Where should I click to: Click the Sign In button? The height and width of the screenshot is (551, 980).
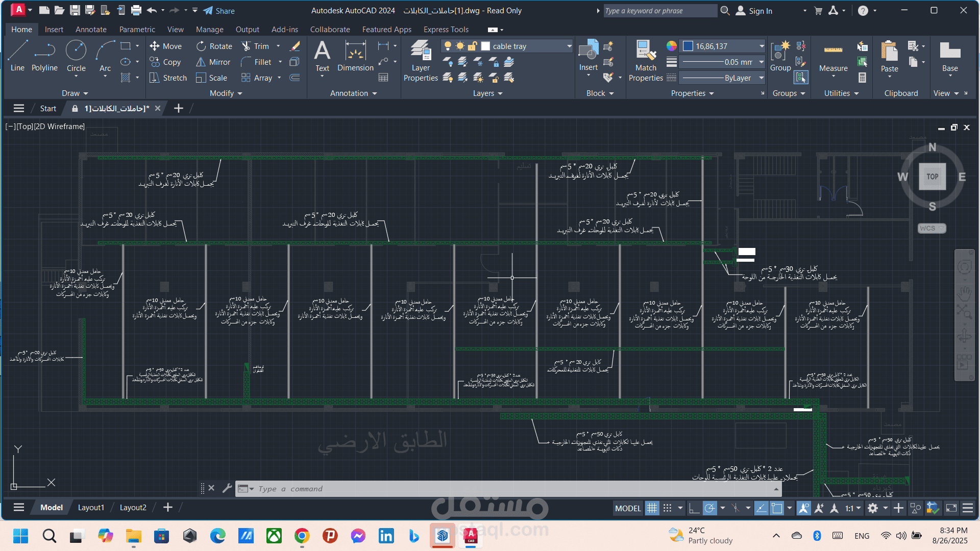tap(754, 11)
